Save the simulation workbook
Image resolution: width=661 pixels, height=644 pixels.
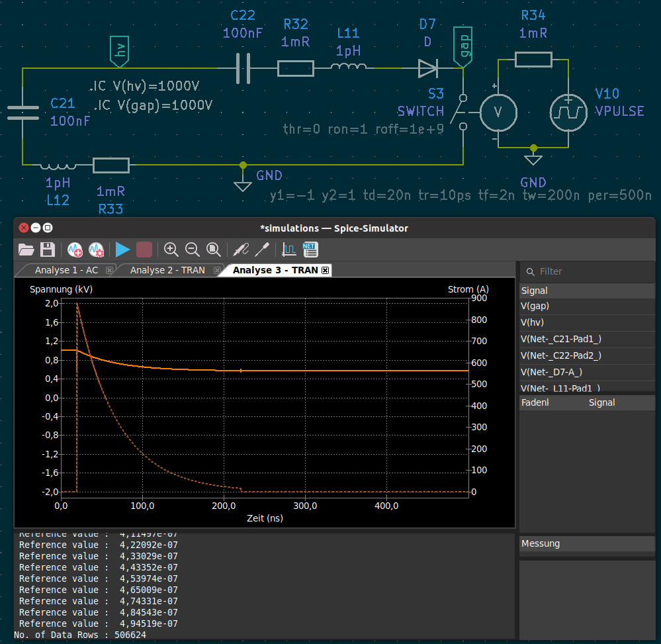click(47, 250)
